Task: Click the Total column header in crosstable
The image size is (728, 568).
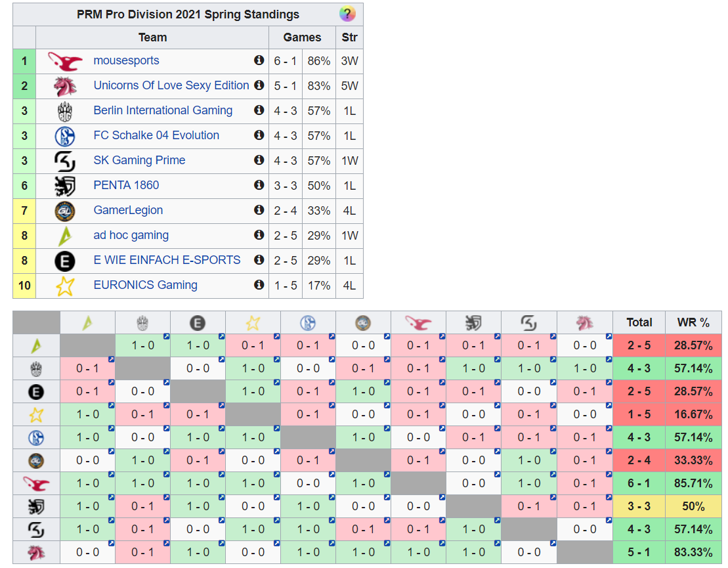Action: point(639,322)
